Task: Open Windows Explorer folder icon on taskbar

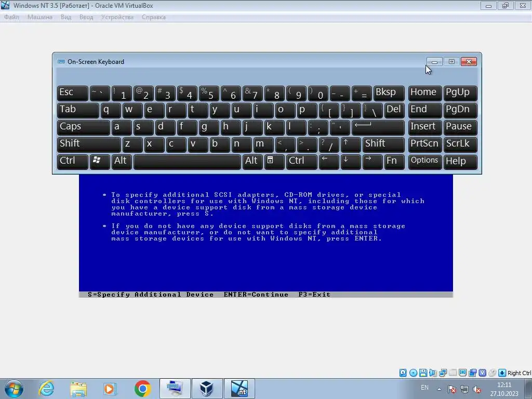Action: tap(78, 389)
